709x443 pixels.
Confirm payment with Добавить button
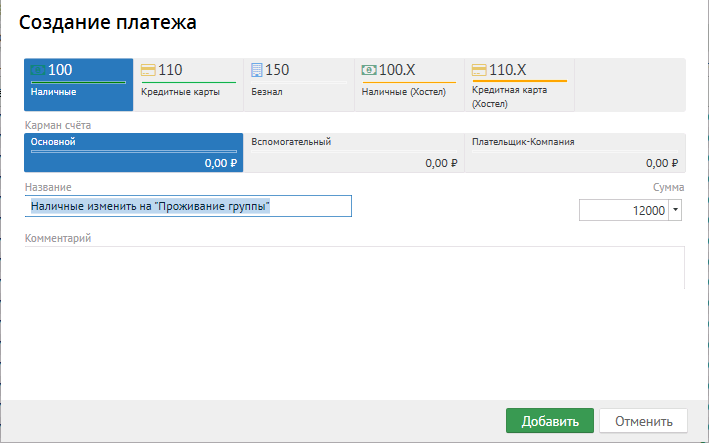(x=550, y=421)
